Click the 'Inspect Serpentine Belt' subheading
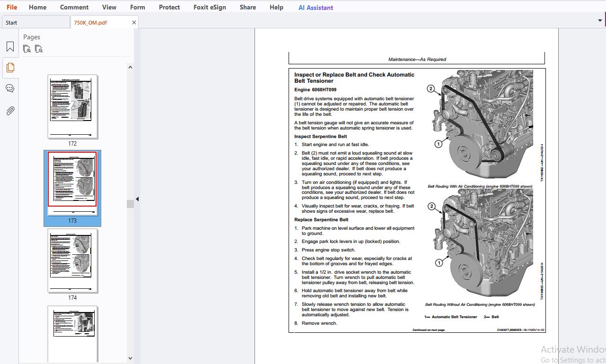This screenshot has height=364, width=606. 321,137
